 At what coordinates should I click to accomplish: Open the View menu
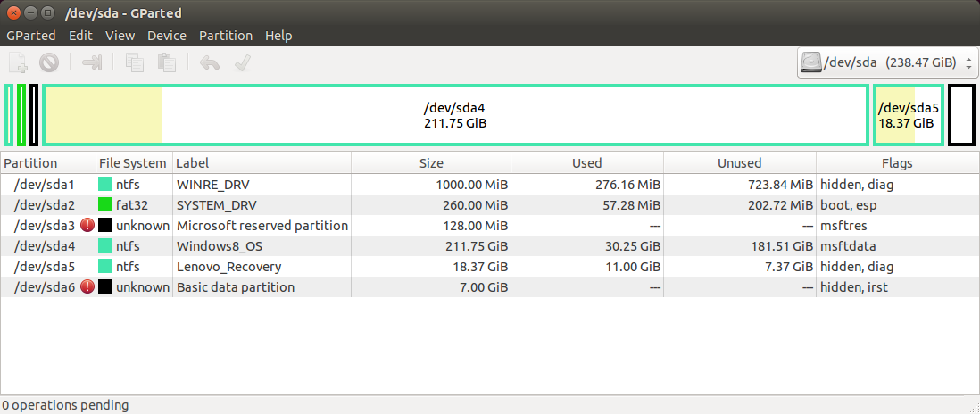pyautogui.click(x=120, y=36)
